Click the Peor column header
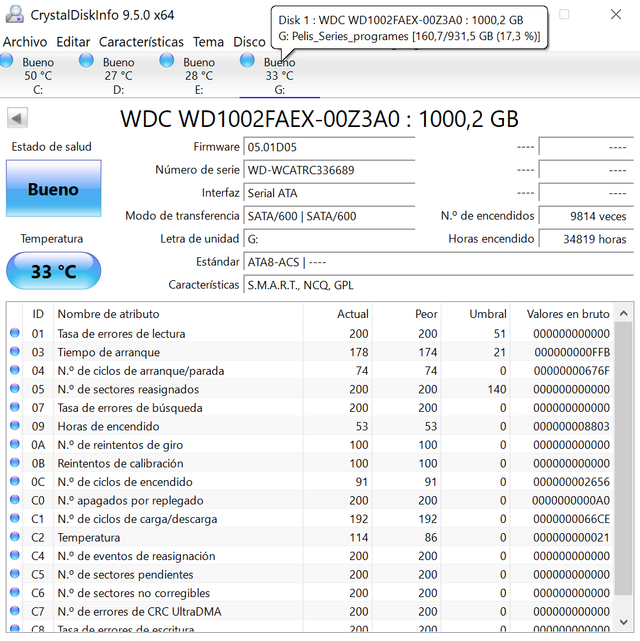The height and width of the screenshot is (641, 640). (407, 314)
